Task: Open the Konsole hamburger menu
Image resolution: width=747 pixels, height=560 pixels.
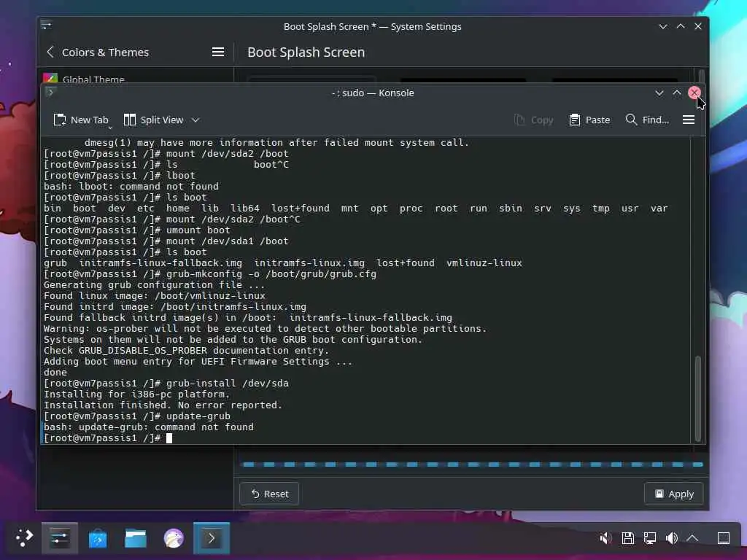Action: pos(689,120)
